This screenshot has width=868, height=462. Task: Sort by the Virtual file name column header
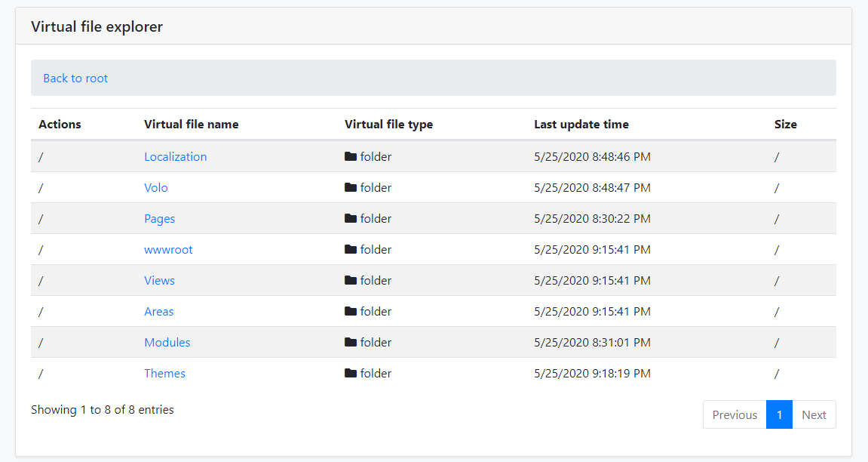(x=192, y=124)
